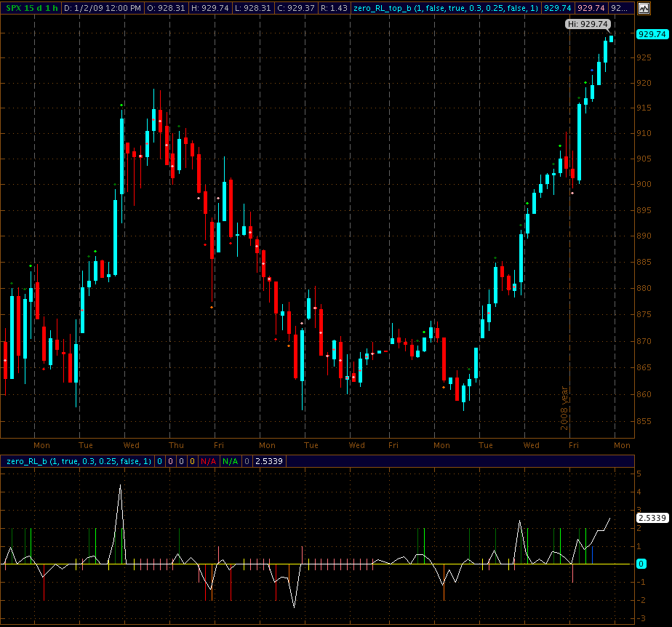Click the green N/A value in lower header
This screenshot has width=672, height=627.
[x=230, y=461]
